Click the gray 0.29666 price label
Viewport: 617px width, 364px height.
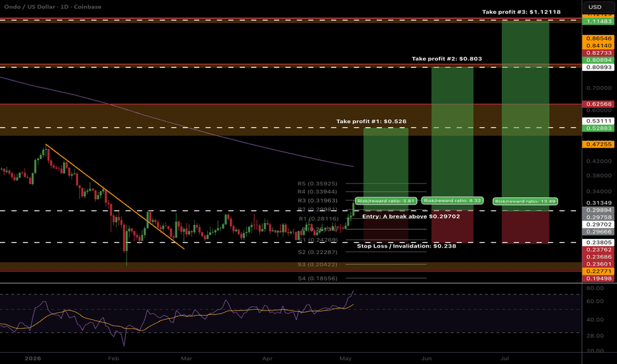598,232
